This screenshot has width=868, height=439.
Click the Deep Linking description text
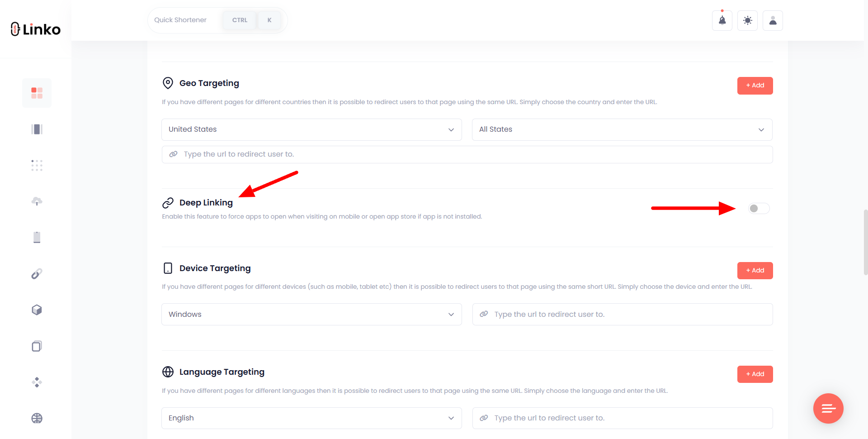[x=322, y=217]
